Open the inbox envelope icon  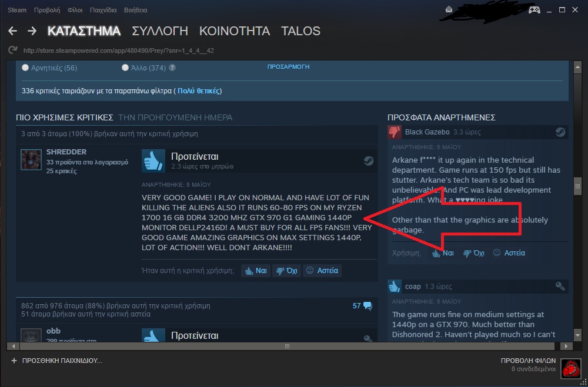click(449, 10)
